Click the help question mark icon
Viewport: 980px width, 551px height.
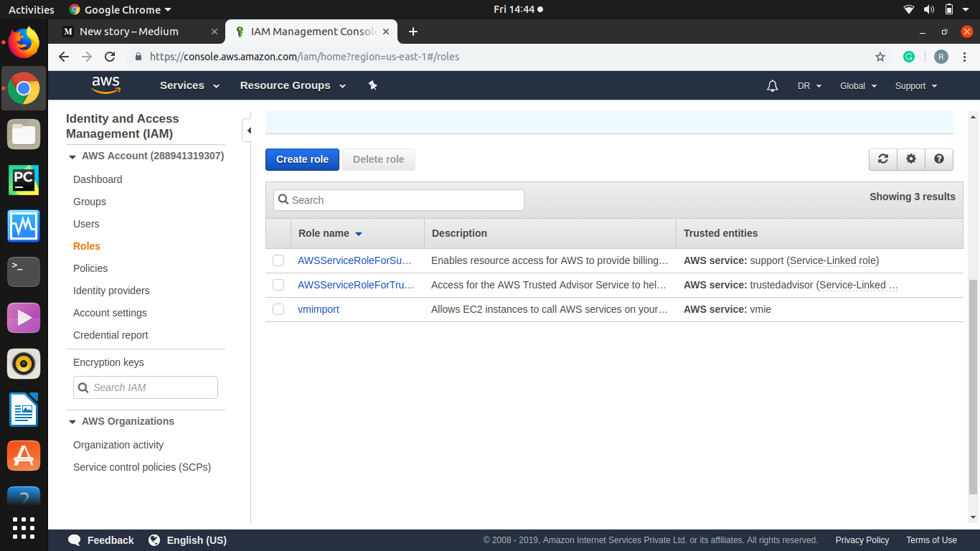tap(939, 159)
